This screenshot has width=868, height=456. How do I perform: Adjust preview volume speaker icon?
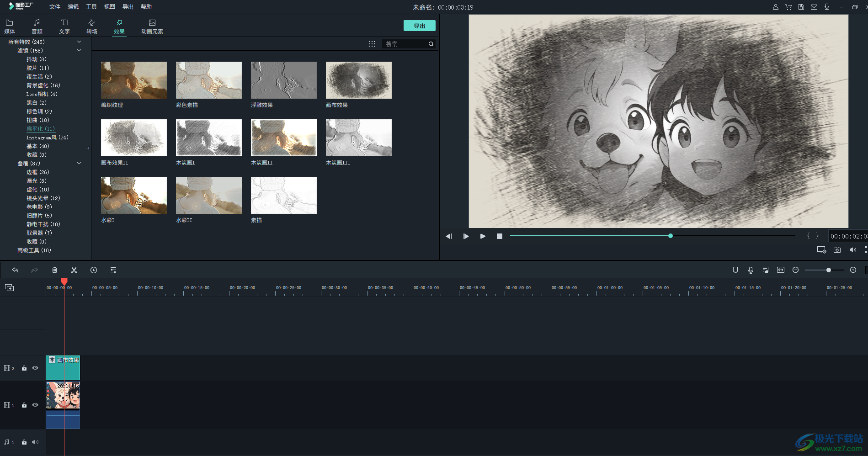click(x=852, y=250)
